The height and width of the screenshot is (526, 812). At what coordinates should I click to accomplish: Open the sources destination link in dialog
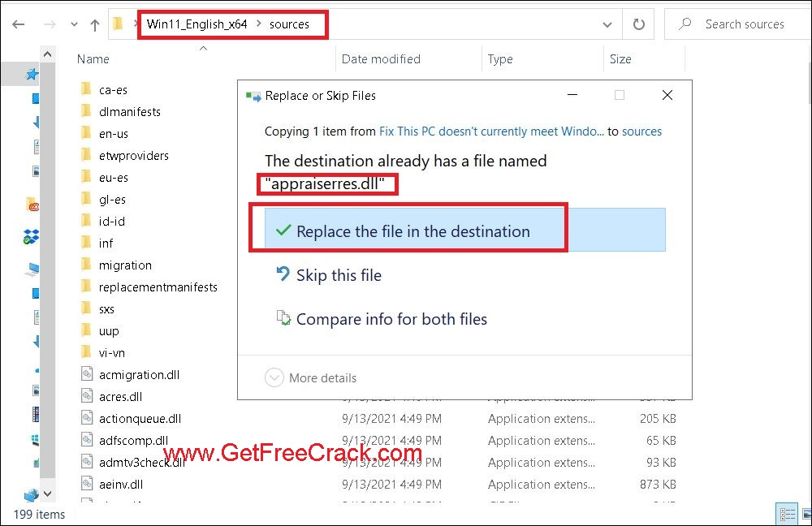[641, 131]
